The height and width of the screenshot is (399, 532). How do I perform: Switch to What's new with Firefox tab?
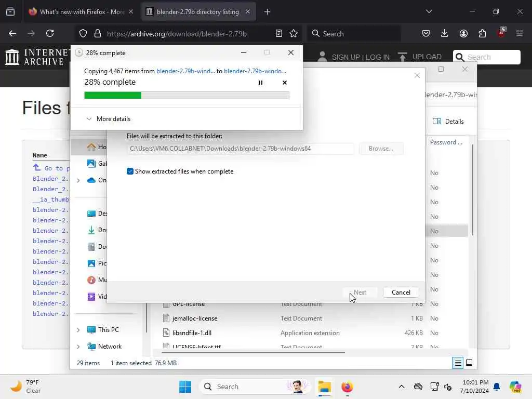[81, 12]
